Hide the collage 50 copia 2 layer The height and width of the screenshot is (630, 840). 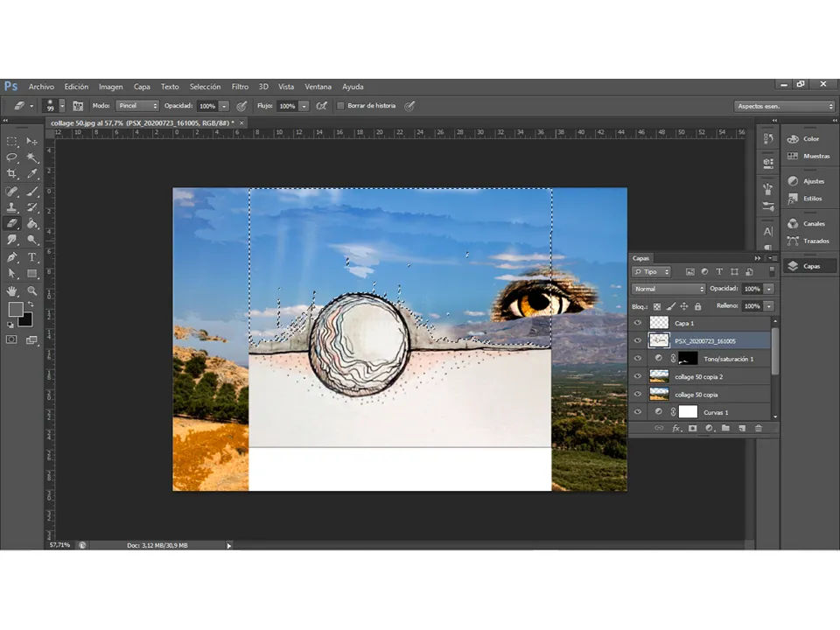click(638, 376)
